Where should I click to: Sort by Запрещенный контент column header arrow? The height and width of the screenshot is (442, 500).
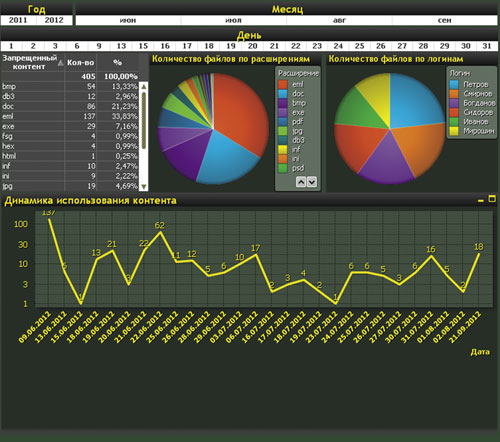coord(61,63)
